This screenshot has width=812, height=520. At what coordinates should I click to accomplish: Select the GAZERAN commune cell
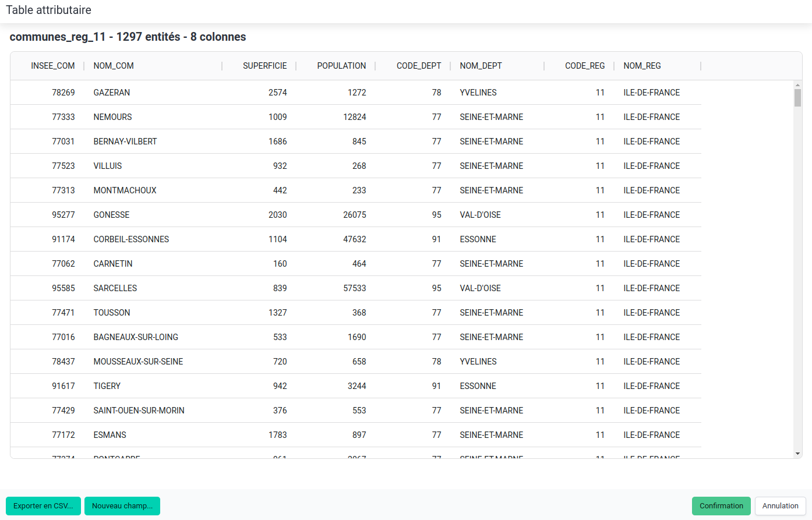click(x=112, y=93)
